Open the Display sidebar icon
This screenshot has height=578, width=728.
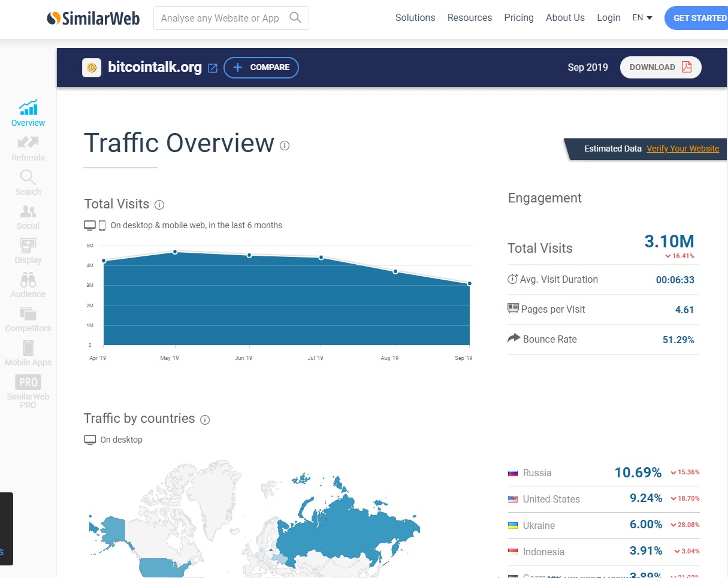[x=28, y=246]
